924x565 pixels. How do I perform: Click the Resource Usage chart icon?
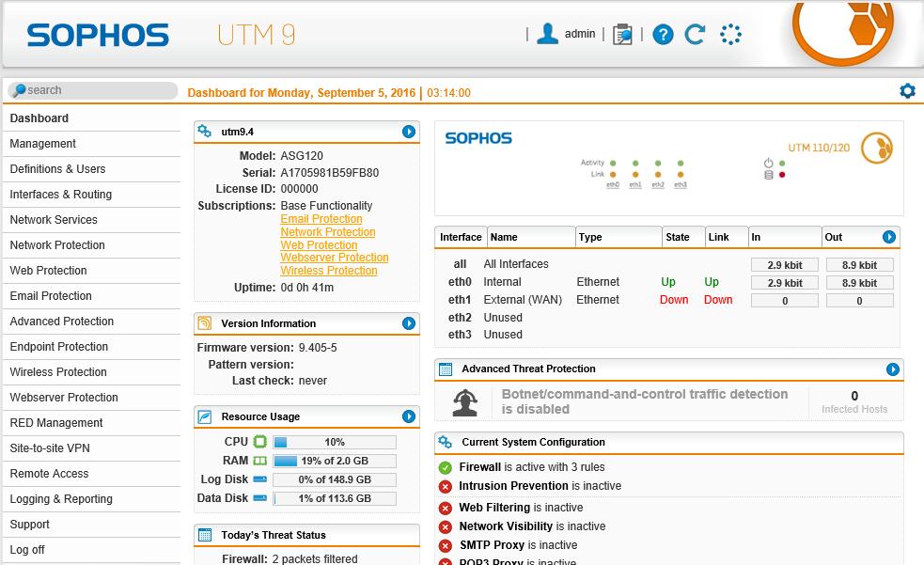point(205,416)
